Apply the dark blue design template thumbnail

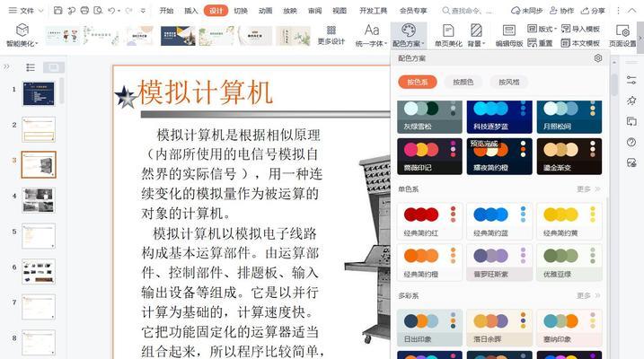tap(178, 36)
